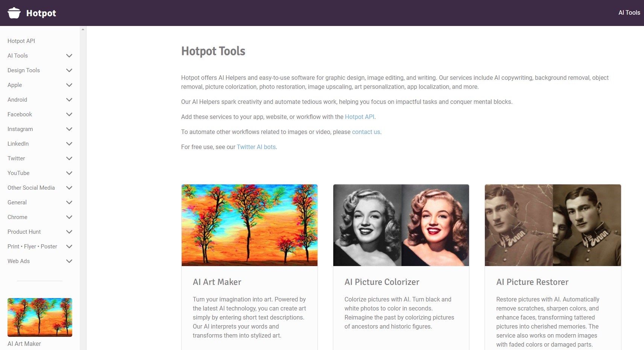Expand the Chrome section chevron
644x350 pixels.
coord(69,217)
